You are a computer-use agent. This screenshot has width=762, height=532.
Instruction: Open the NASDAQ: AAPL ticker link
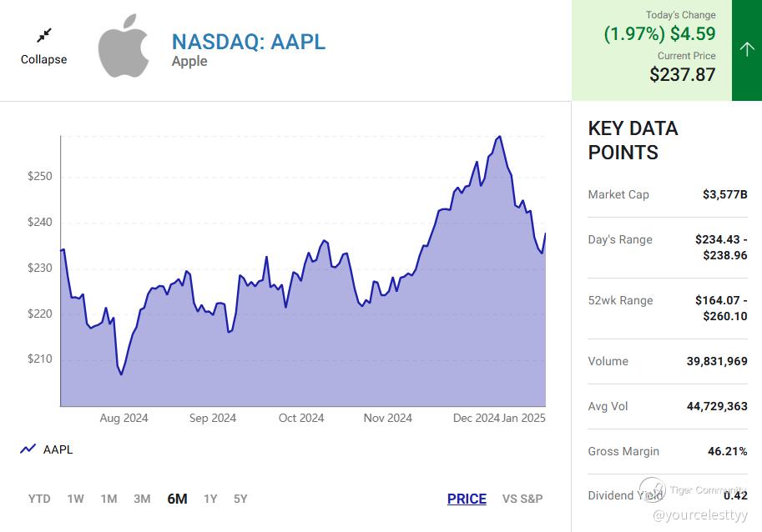(x=248, y=41)
